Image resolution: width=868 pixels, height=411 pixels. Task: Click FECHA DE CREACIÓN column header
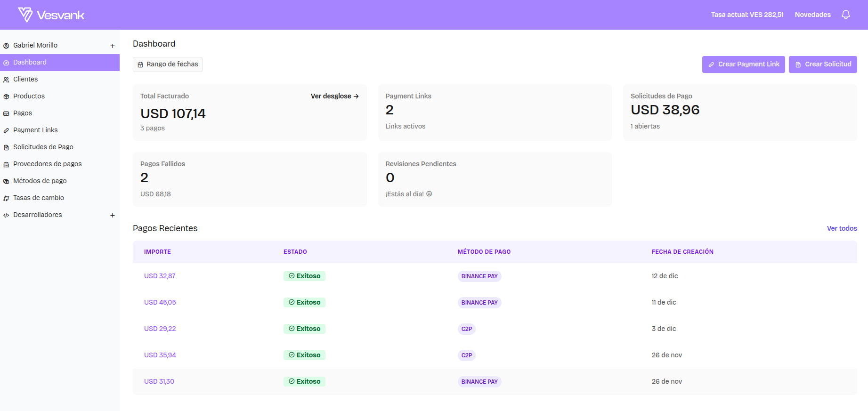tap(682, 252)
